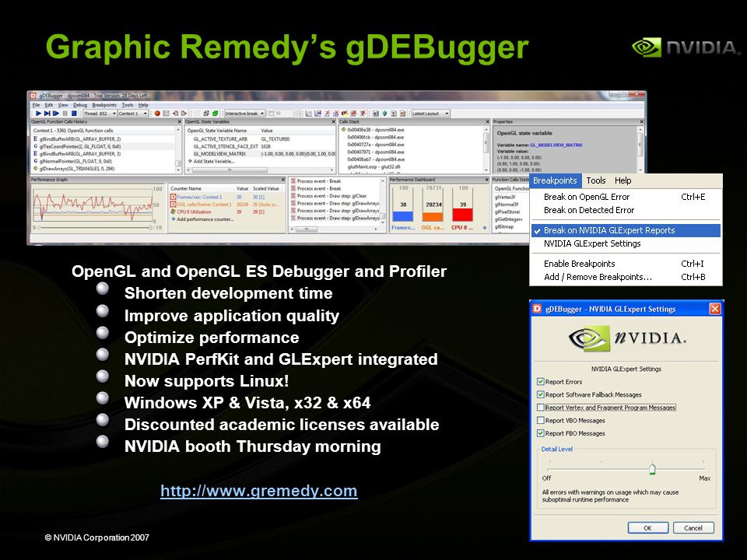Uncheck the Report FBO Messages box
This screenshot has width=747, height=560.
[540, 433]
